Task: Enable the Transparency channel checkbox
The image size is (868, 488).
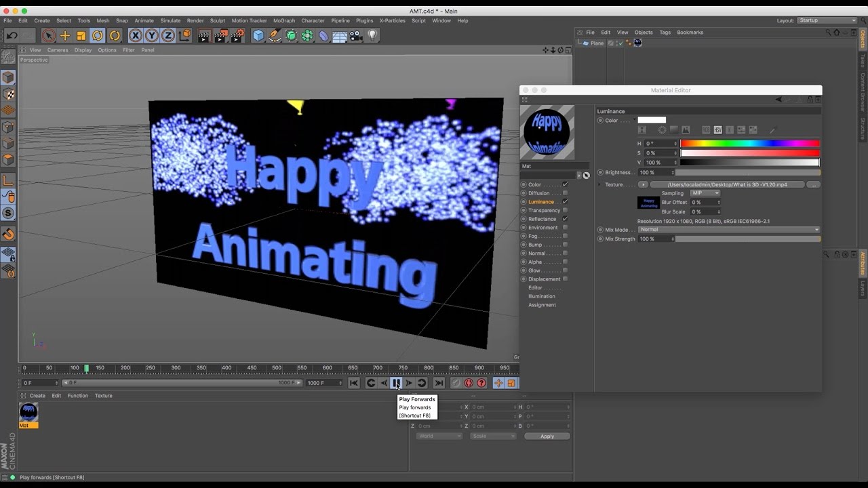Action: pos(565,210)
